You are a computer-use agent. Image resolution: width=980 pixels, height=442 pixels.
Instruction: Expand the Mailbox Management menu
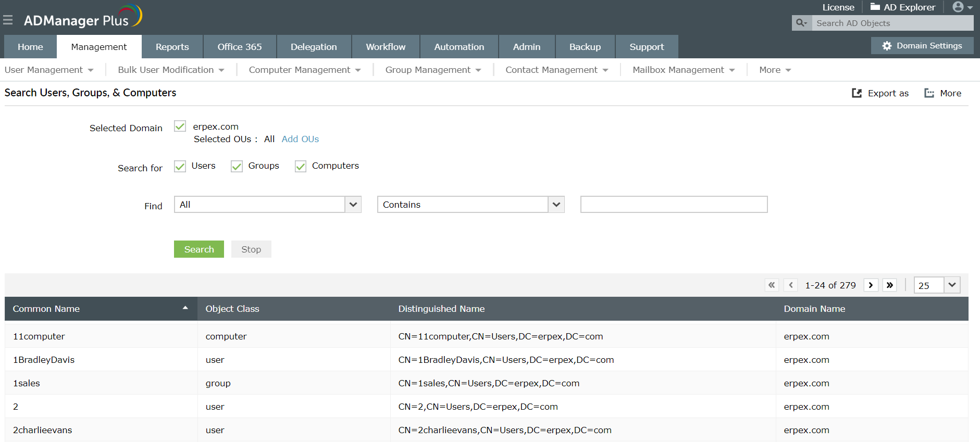tap(684, 70)
